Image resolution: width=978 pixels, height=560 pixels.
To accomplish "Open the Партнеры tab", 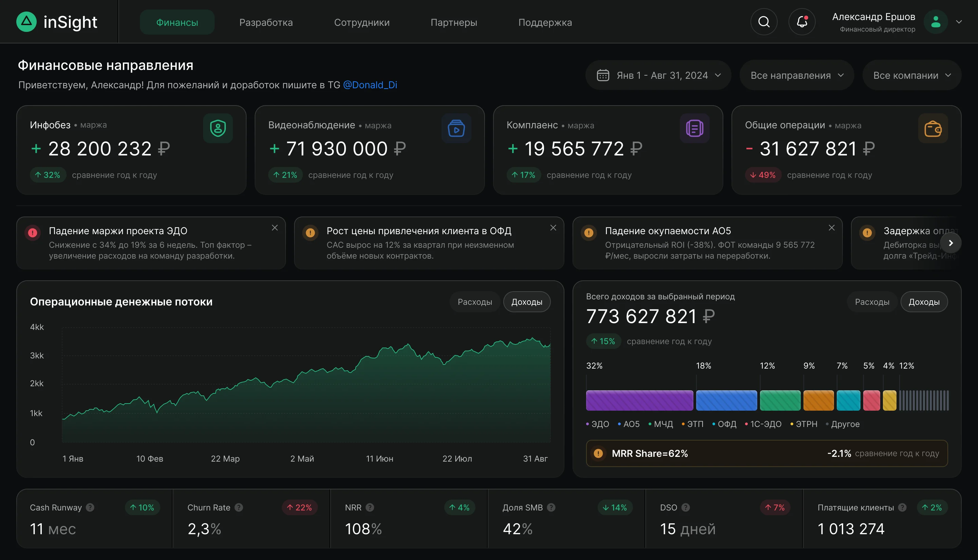I will (454, 22).
